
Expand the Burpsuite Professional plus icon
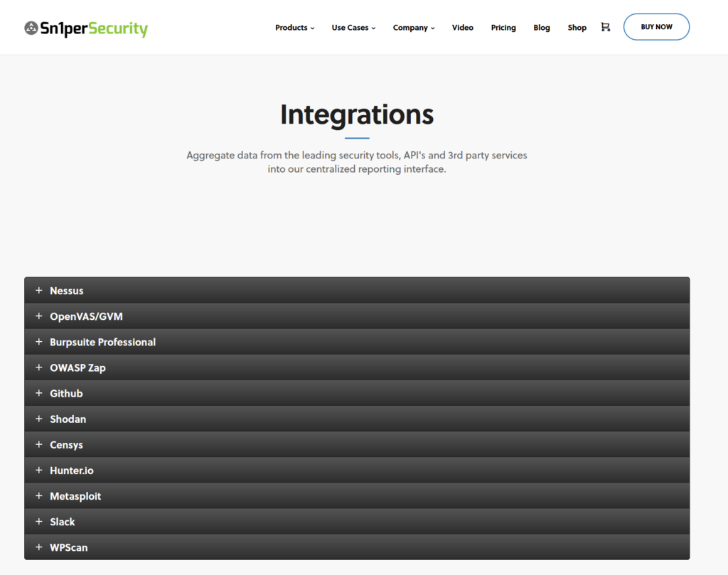click(x=39, y=342)
